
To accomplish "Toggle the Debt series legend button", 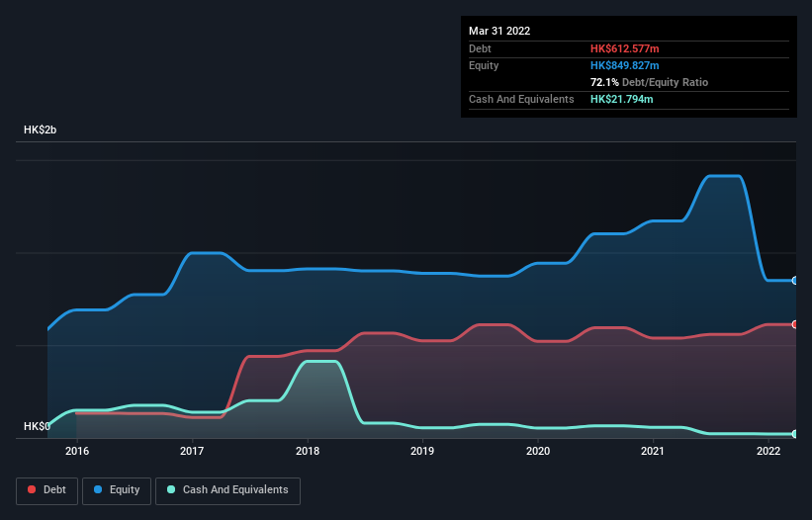I will (46, 490).
